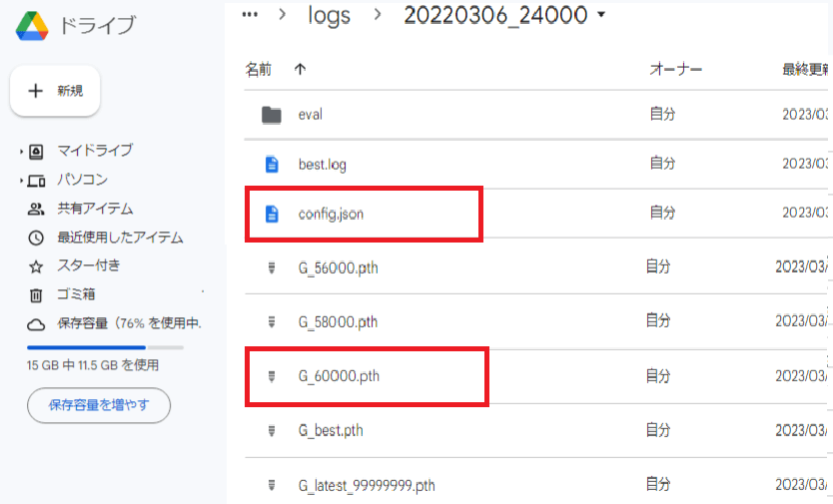Click the trash bin icon in sidebar
833x504 pixels.
tap(36, 295)
